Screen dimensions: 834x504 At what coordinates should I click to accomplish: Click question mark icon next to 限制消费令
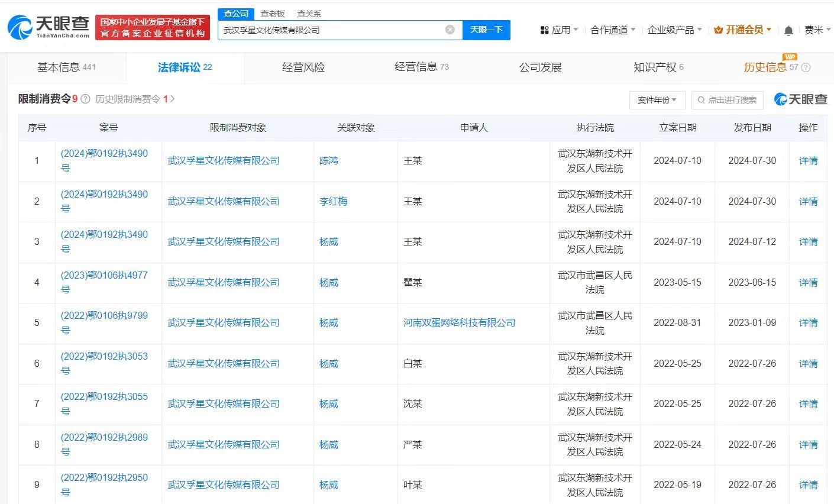(84, 99)
